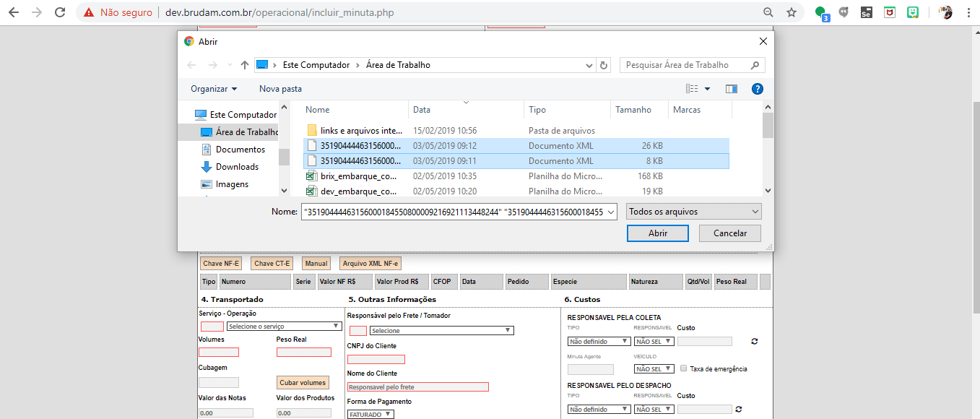Select the 8 KB XML document

click(x=516, y=161)
